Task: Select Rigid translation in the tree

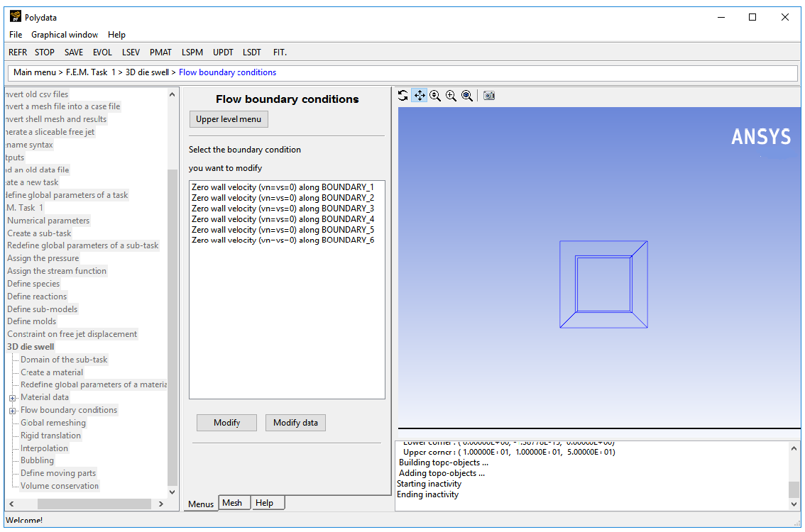Action: (50, 436)
